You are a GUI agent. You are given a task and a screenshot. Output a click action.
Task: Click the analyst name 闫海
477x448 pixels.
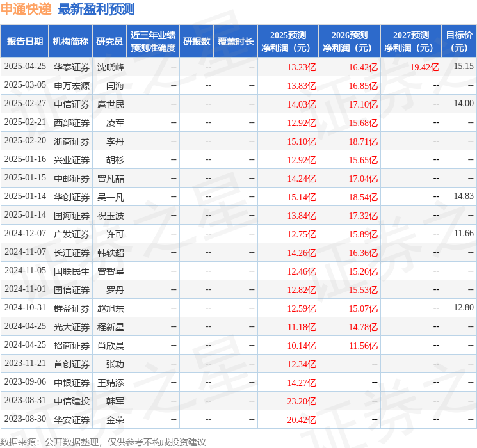[115, 86]
